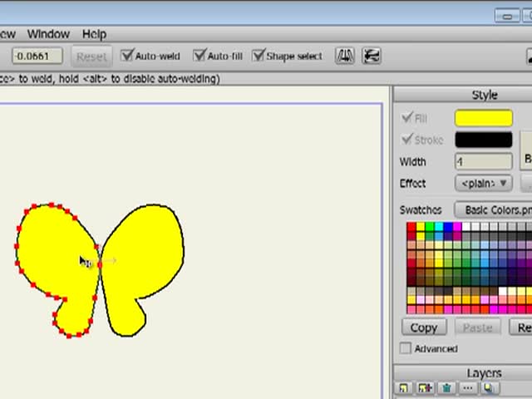
Task: Click the black Stroke color swatch
Action: point(484,140)
